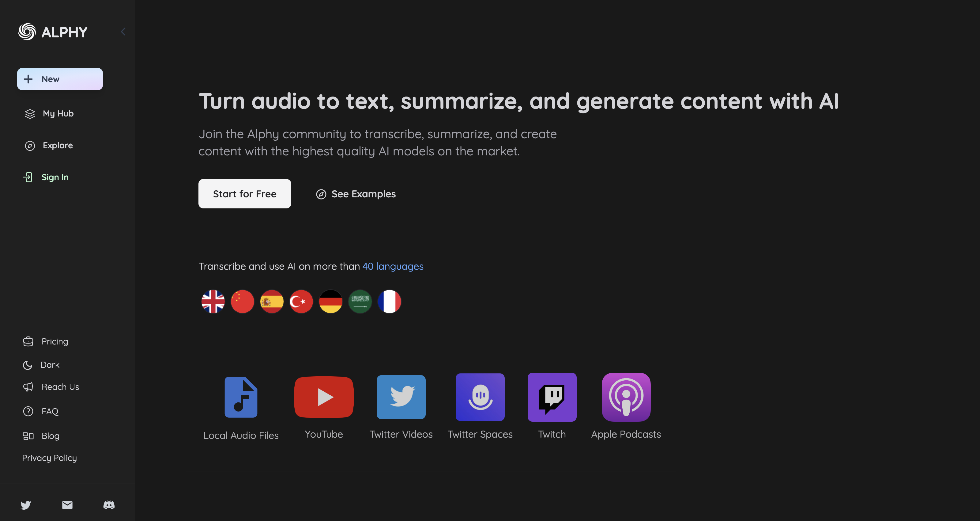Click the YouTube label text
The image size is (980, 521).
(x=324, y=435)
